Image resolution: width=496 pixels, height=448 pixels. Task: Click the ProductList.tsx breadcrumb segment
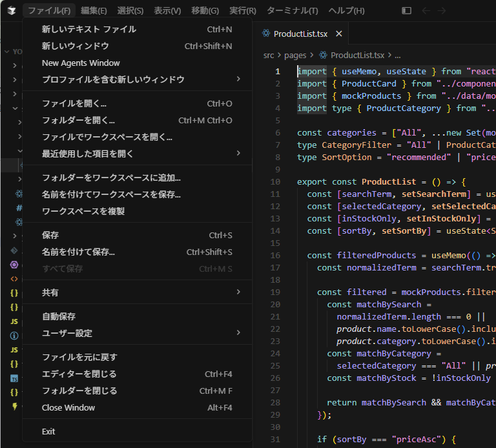click(357, 56)
